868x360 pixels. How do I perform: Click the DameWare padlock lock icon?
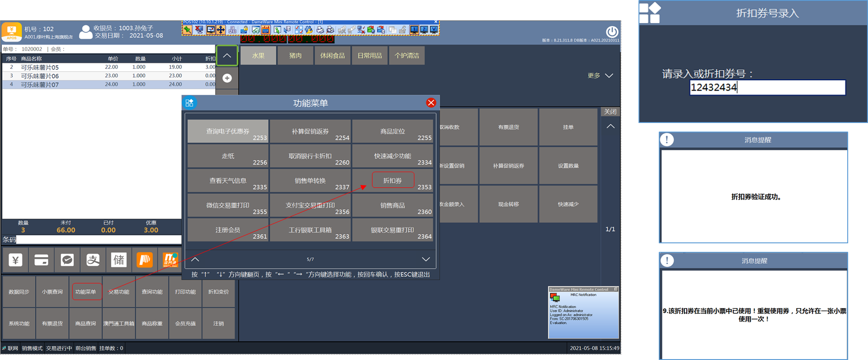[x=244, y=30]
